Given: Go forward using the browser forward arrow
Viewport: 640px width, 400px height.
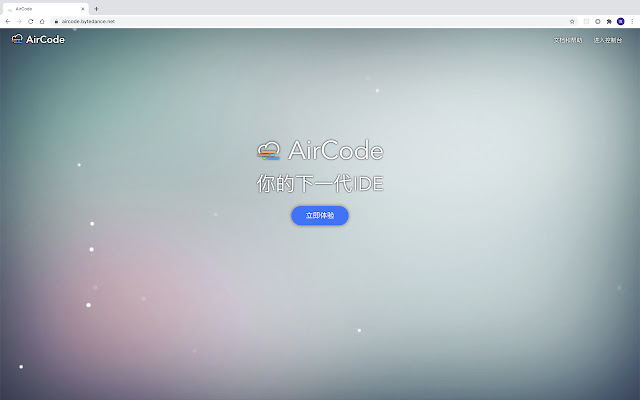Looking at the screenshot, I should pos(19,21).
